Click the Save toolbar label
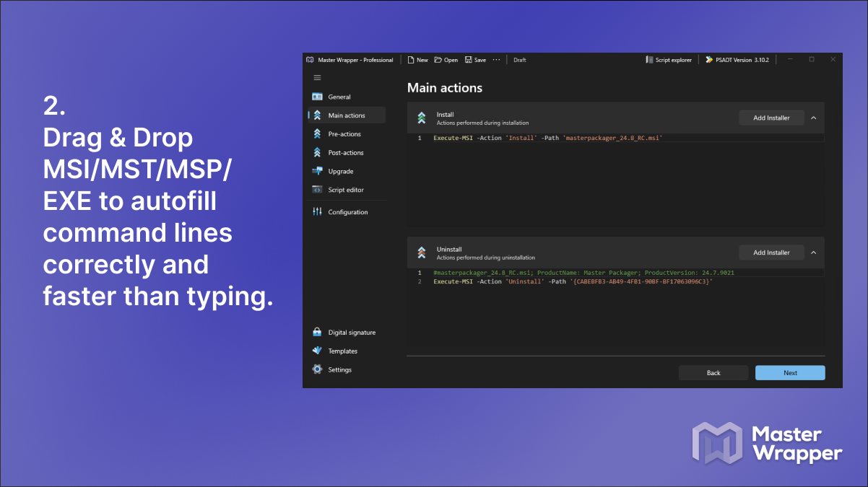 pos(480,60)
